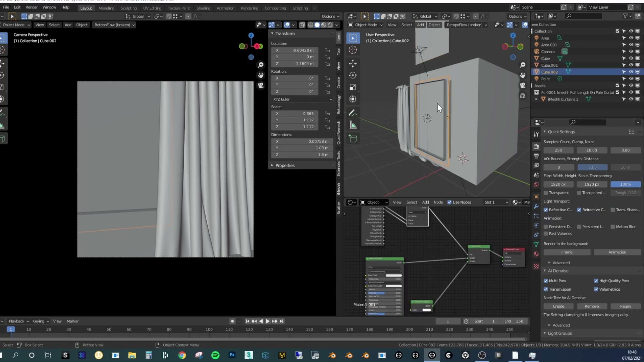This screenshot has width=644, height=362.
Task: Enable Fast Volumes checkbox
Action: click(546, 234)
